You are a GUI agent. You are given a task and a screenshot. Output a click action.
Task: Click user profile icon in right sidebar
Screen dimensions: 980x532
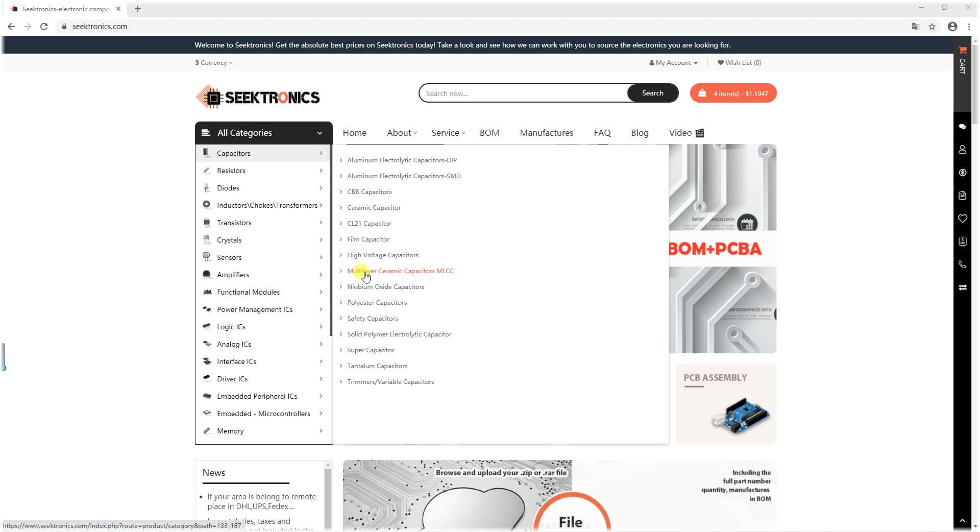[x=962, y=150]
